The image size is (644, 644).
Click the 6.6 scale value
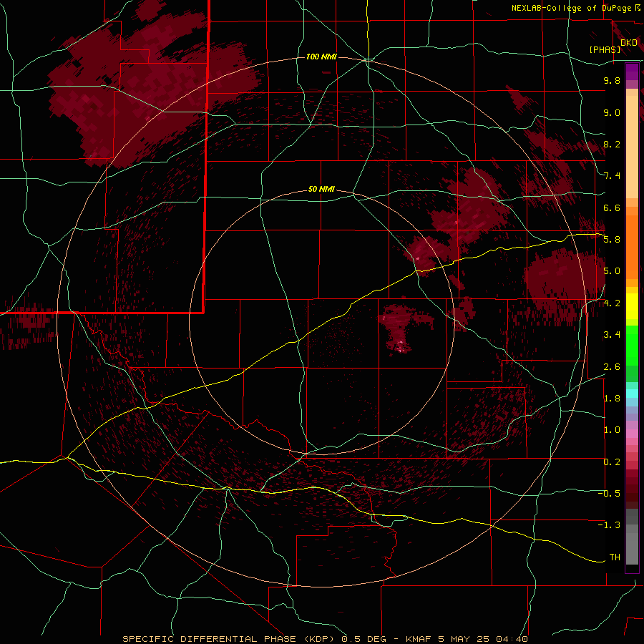pyautogui.click(x=612, y=208)
